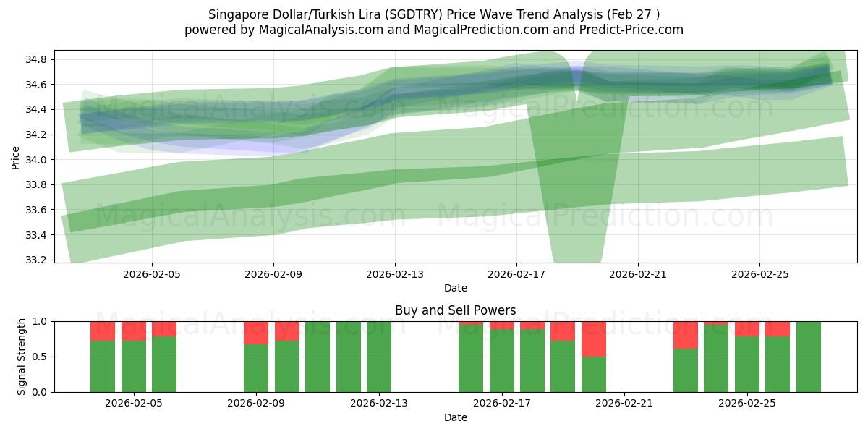Screen dimensions: 868x434
Task: Click the 'powered by MagicalAnalysis.com' subtitle line
Action: (434, 30)
